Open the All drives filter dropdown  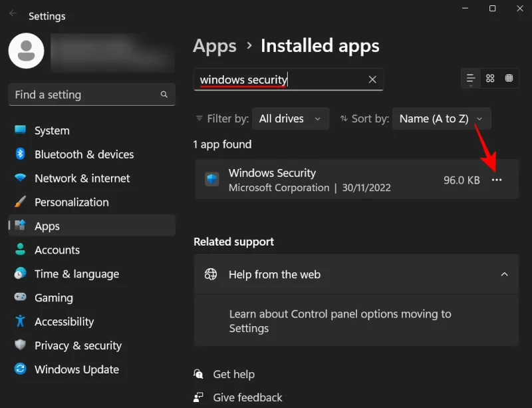click(x=291, y=118)
